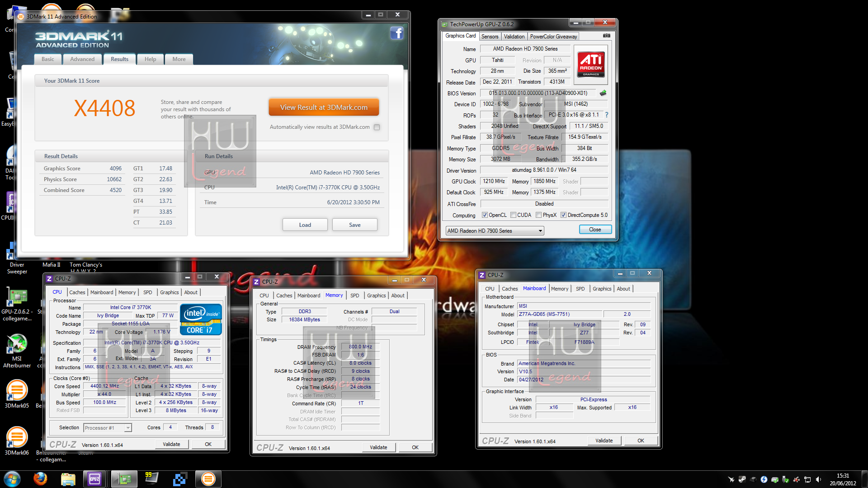Screen dimensions: 868x488
Task: Open Windows Explorer from the taskbar
Action: pyautogui.click(x=68, y=479)
